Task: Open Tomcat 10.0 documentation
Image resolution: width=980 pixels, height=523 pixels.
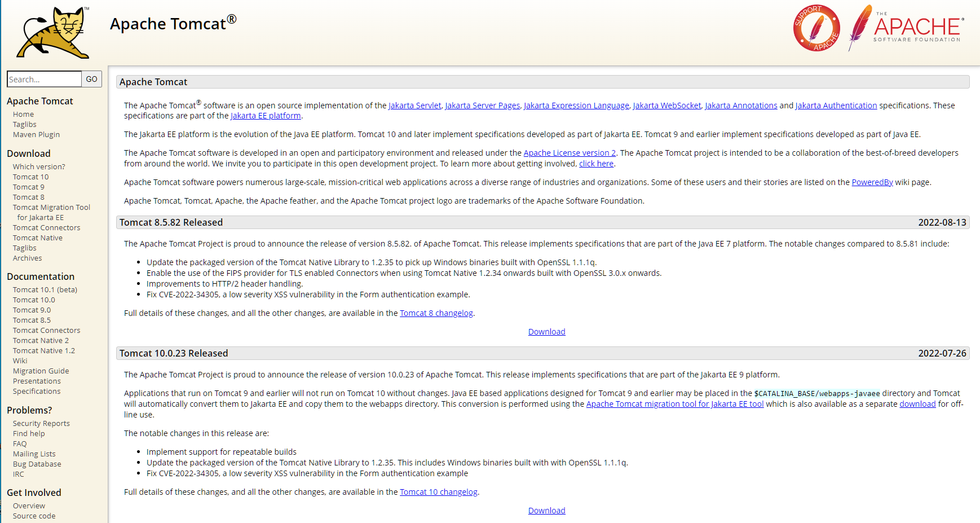Action: pos(34,300)
